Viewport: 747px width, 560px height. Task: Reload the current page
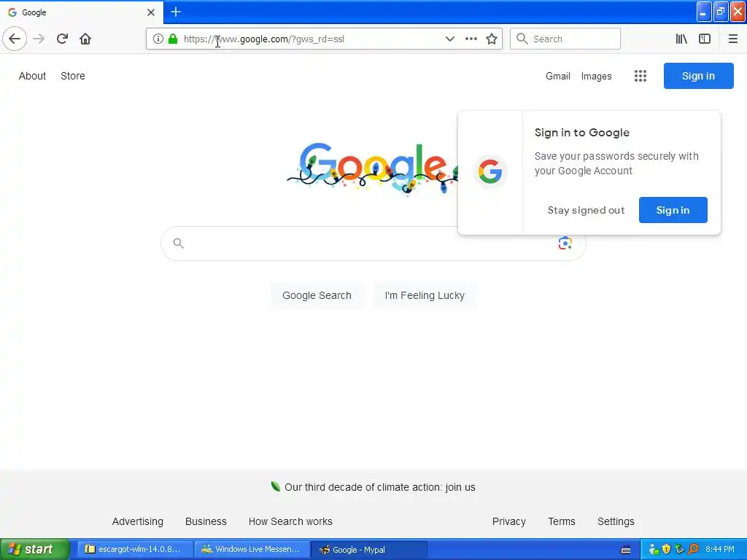62,39
